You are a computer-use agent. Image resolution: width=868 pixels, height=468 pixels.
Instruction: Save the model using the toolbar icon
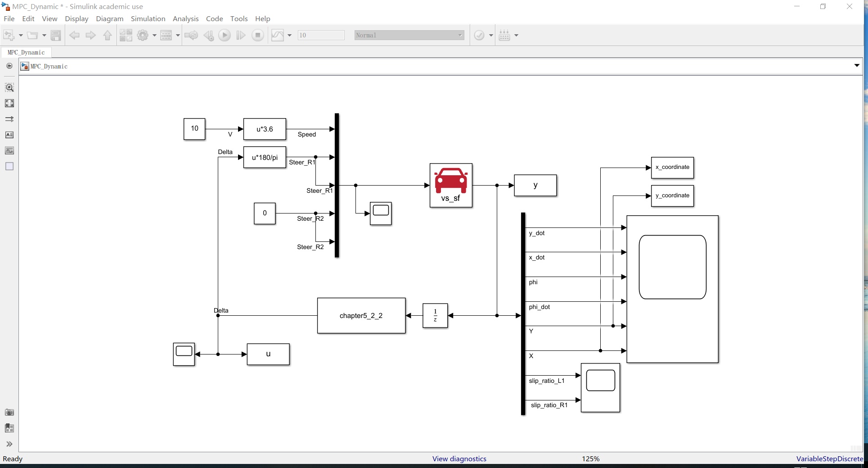56,35
